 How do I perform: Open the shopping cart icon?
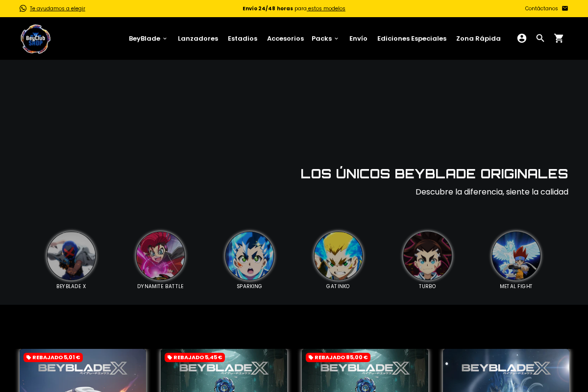[x=558, y=38]
